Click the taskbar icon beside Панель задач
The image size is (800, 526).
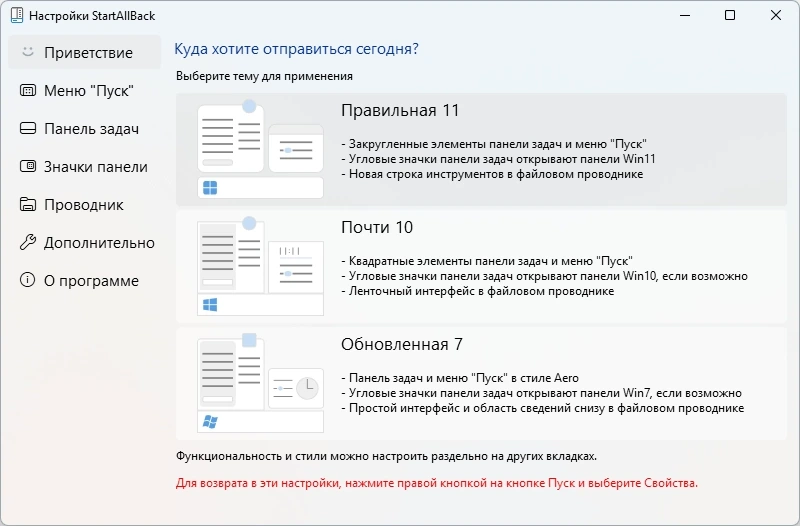[x=28, y=128]
